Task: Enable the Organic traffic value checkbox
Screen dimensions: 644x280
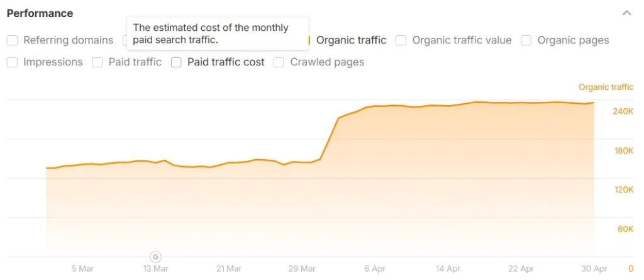Action: tap(401, 40)
